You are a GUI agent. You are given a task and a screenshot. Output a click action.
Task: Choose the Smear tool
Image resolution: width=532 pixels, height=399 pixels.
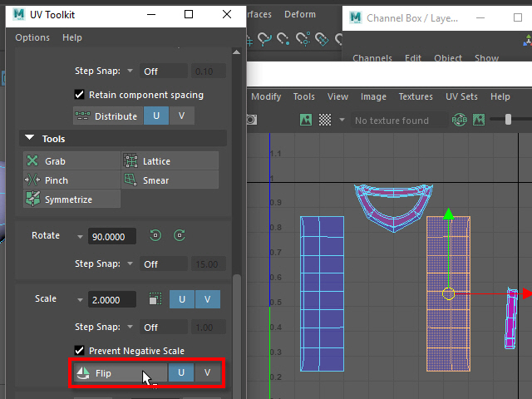[170, 180]
